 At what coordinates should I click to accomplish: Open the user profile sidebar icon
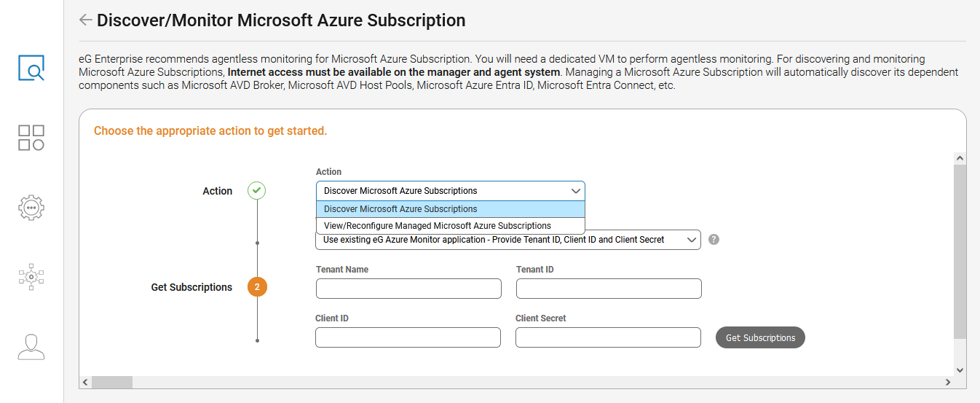(31, 347)
